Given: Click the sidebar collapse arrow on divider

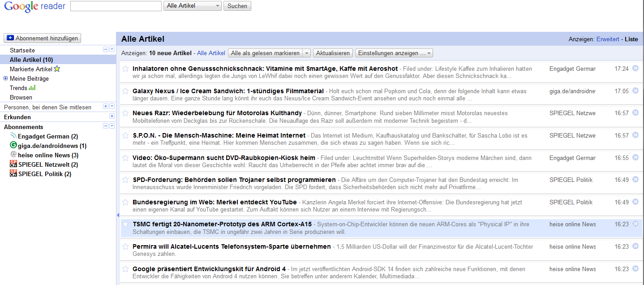Looking at the screenshot, I should click(x=118, y=215).
